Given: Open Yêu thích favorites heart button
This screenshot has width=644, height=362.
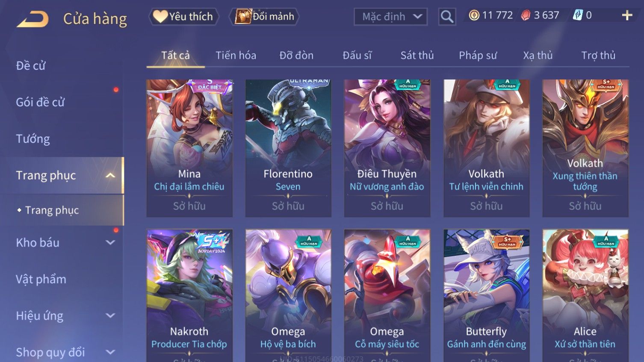Looking at the screenshot, I should tap(183, 17).
